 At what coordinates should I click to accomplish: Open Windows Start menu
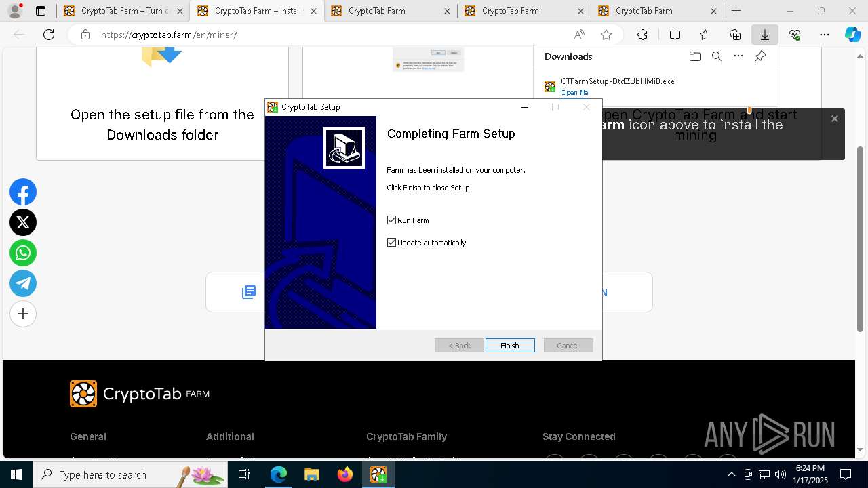(x=16, y=474)
